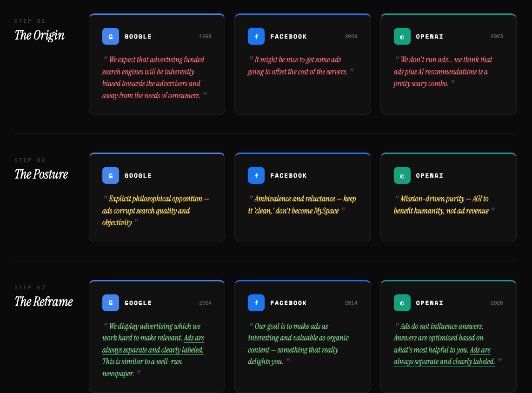Viewport: 532px width, 393px height.
Task: Click the Google logo icon in The Reframe row
Action: pos(111,303)
